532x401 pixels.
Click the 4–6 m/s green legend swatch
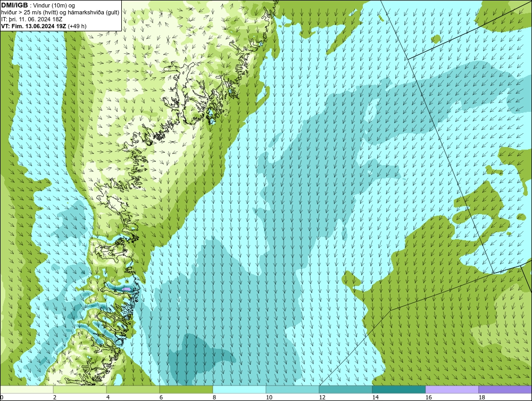pos(133,389)
